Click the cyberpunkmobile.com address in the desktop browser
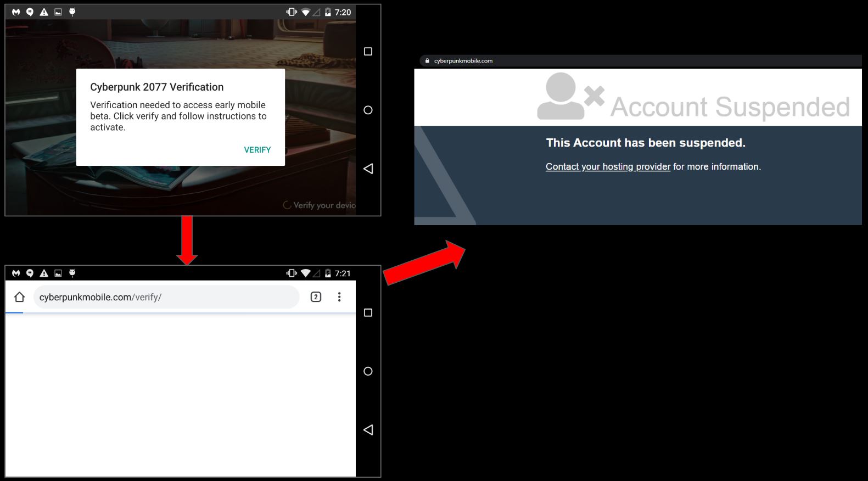The width and height of the screenshot is (868, 481). pyautogui.click(x=463, y=61)
